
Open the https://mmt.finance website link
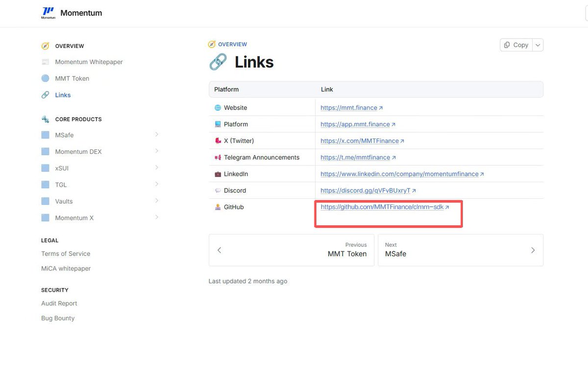352,108
